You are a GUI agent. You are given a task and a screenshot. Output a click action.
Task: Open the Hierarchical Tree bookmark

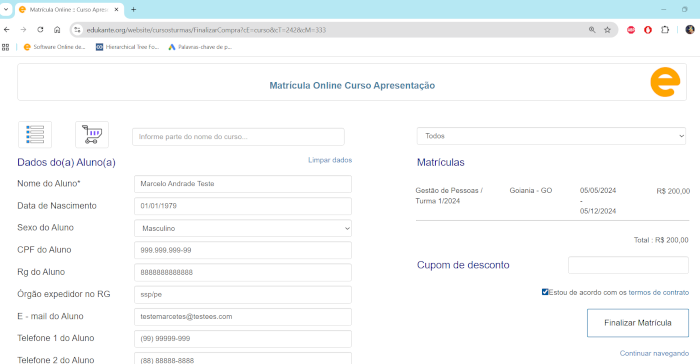click(x=128, y=47)
